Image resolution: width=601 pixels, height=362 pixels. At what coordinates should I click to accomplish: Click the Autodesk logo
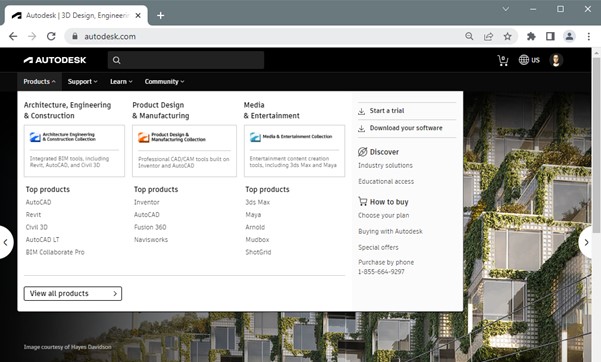click(x=55, y=60)
